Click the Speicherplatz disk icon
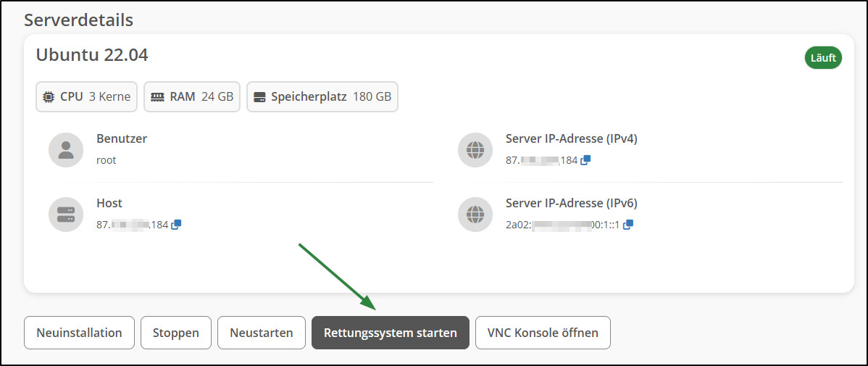Viewport: 868px width, 366px height. click(x=259, y=97)
